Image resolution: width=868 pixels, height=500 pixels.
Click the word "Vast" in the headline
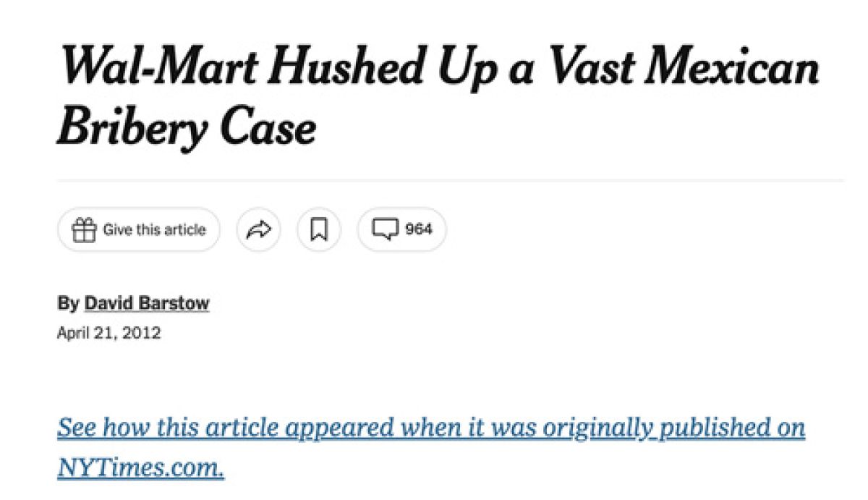point(590,68)
